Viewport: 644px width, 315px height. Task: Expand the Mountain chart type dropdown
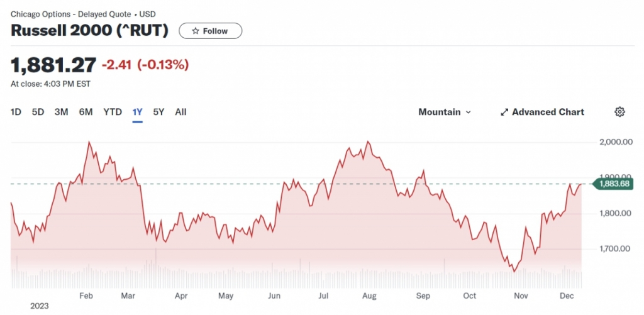coord(444,112)
